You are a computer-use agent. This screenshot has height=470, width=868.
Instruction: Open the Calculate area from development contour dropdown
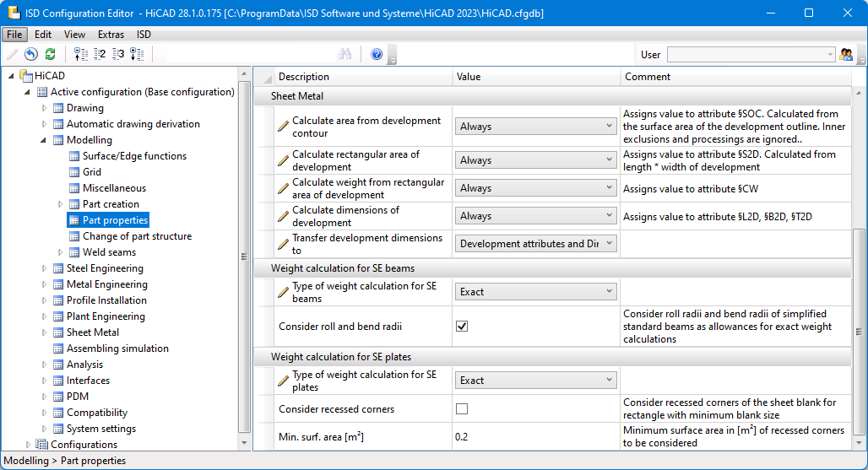536,127
